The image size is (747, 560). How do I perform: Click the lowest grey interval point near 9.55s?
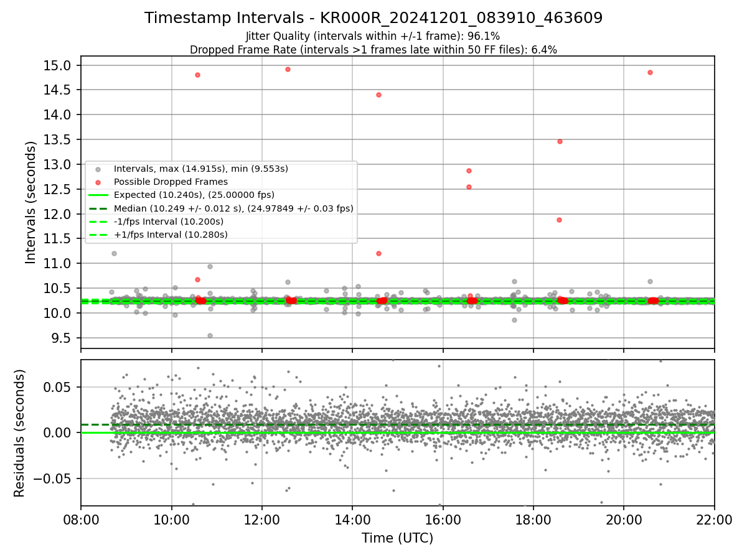tap(210, 335)
